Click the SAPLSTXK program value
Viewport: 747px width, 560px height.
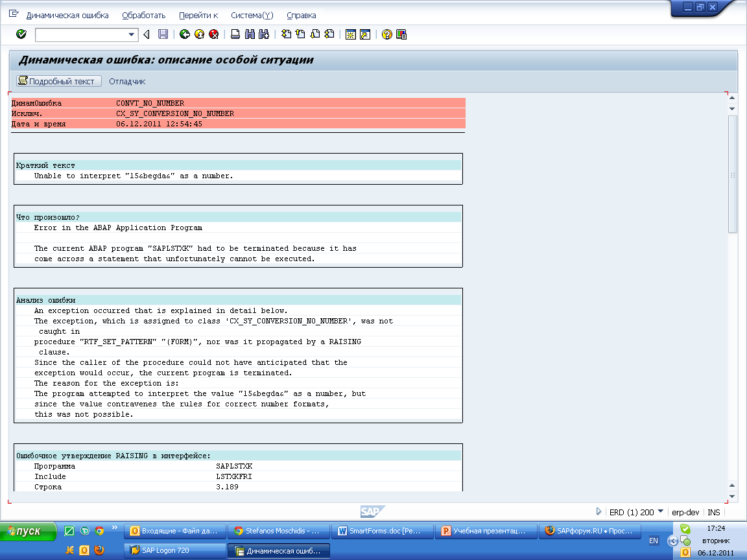234,466
